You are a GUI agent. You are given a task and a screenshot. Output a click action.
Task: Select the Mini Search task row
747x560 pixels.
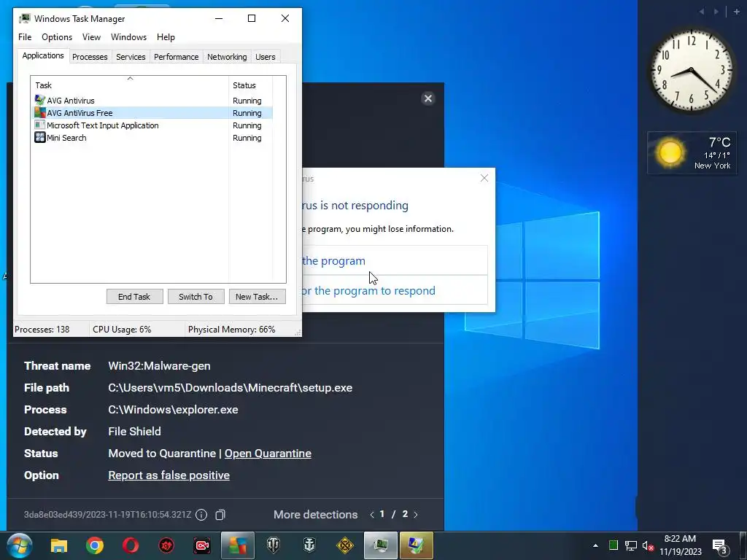point(152,138)
